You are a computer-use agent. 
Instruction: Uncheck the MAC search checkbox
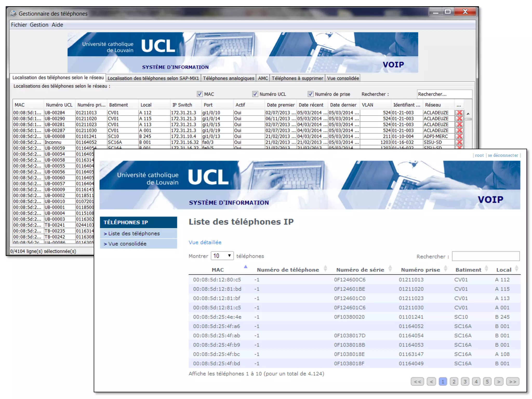tap(199, 94)
